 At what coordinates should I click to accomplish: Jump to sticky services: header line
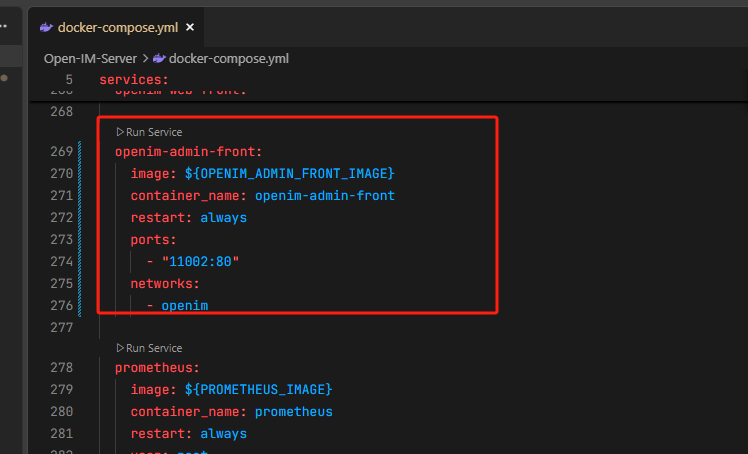[134, 79]
